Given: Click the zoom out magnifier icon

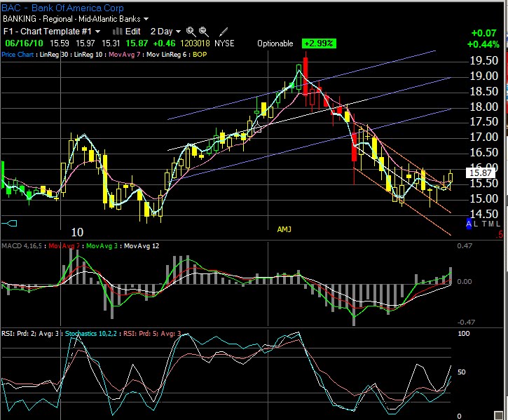Looking at the screenshot, I should tap(203, 32).
